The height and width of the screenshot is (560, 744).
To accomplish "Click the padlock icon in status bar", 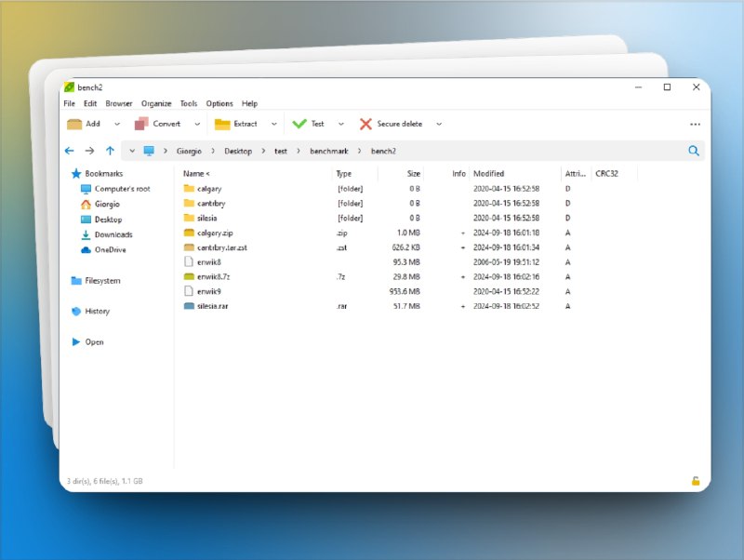I will [x=695, y=481].
